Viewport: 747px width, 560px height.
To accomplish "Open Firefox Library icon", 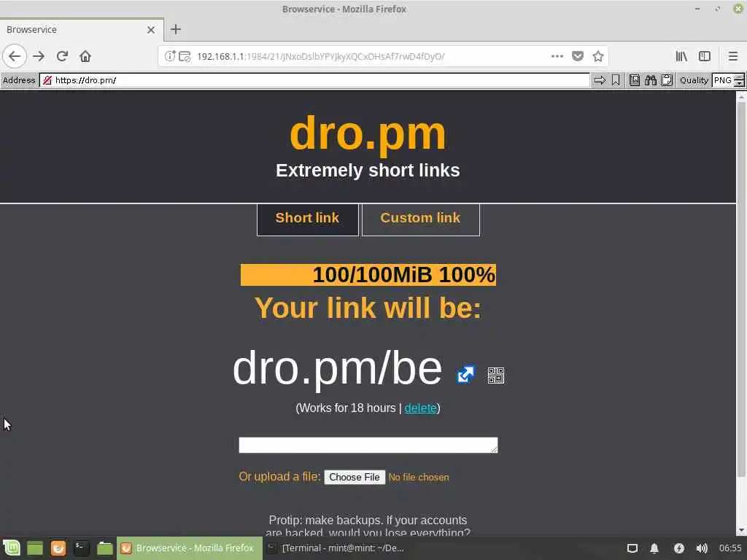I will [x=681, y=56].
